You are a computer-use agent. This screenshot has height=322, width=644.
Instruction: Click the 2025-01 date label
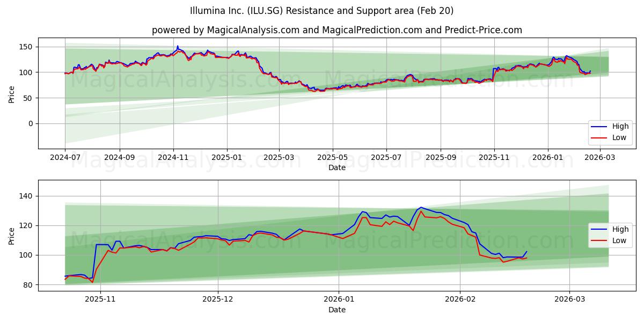[226, 158]
